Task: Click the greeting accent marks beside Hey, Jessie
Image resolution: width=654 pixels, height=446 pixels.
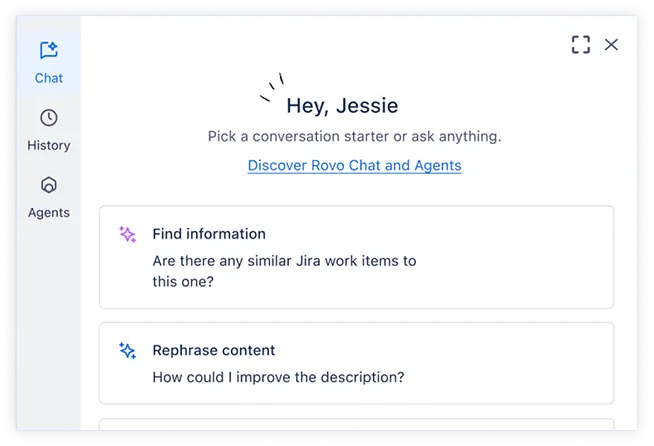Action: click(x=271, y=88)
